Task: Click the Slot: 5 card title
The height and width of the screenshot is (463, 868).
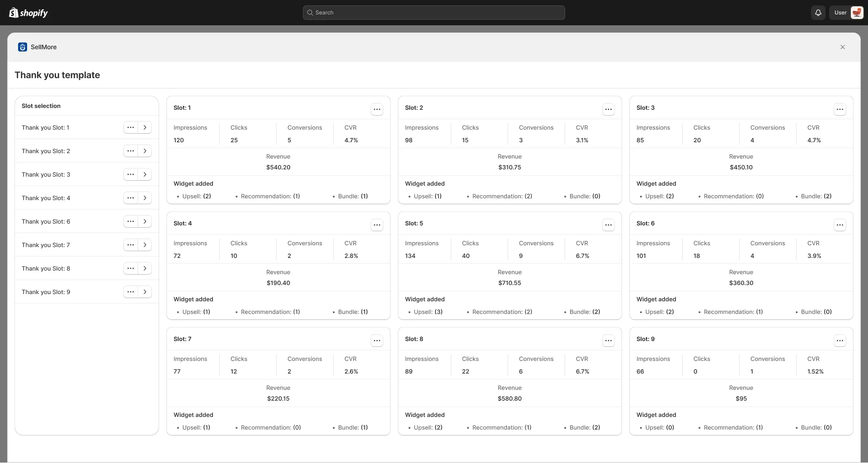Action: (414, 223)
